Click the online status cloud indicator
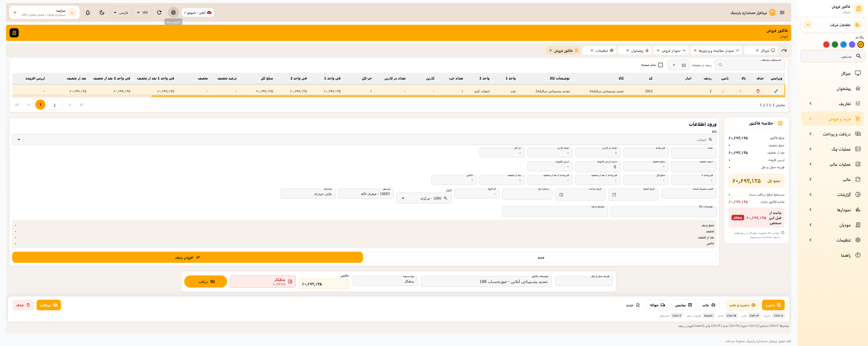 pos(198,12)
